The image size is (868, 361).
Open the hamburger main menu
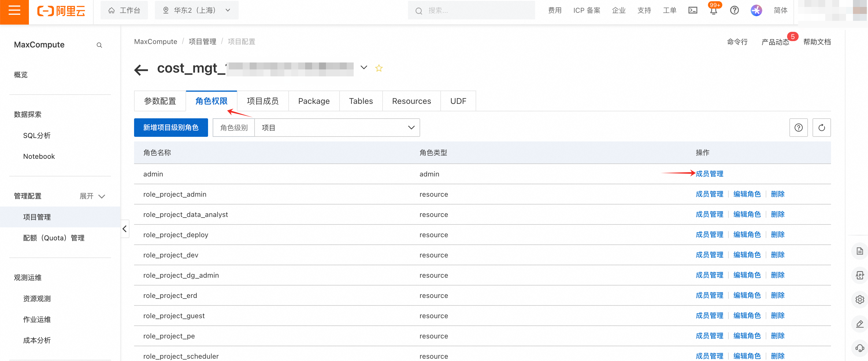tap(14, 10)
